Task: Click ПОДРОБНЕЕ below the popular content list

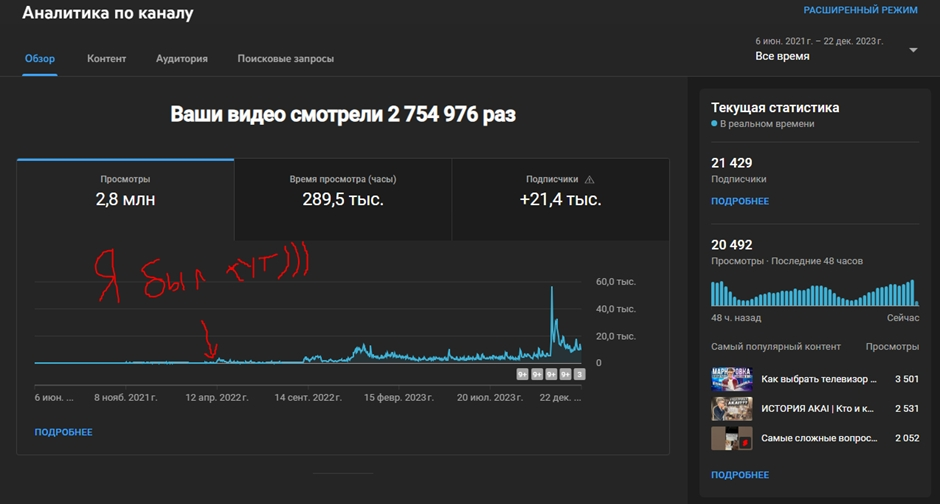Action: [740, 475]
